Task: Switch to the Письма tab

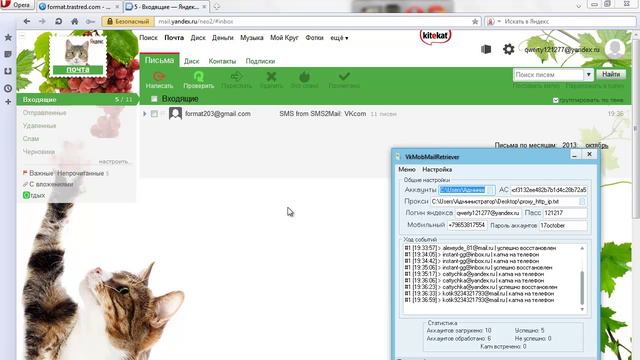Action: tap(159, 60)
